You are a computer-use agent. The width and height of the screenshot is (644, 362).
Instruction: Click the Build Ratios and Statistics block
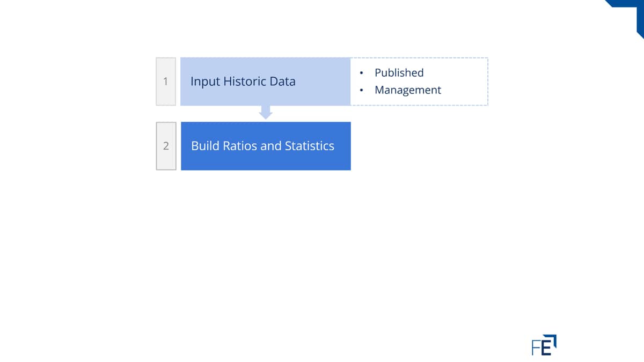coord(266,146)
